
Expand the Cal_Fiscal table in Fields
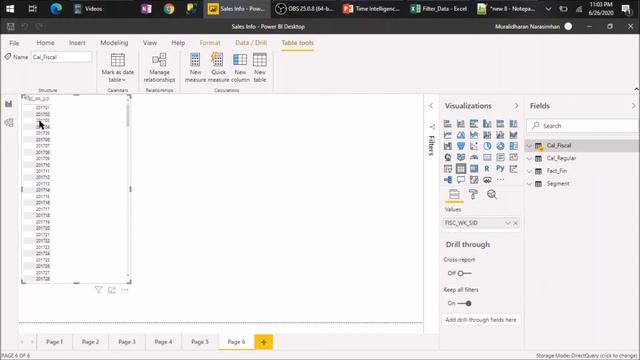(529, 145)
